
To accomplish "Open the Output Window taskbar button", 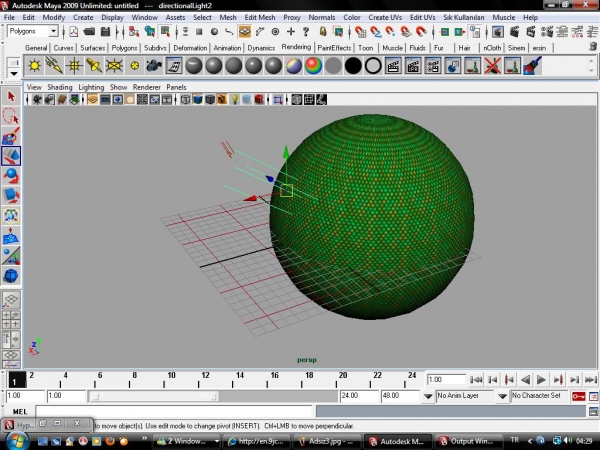I will [x=470, y=441].
